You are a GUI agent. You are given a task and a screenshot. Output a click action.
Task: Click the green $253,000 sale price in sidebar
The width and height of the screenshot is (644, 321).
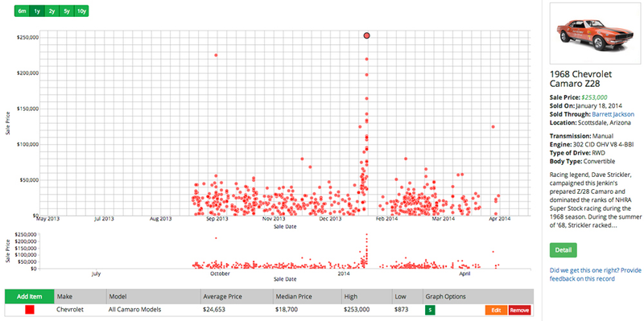pyautogui.click(x=594, y=97)
